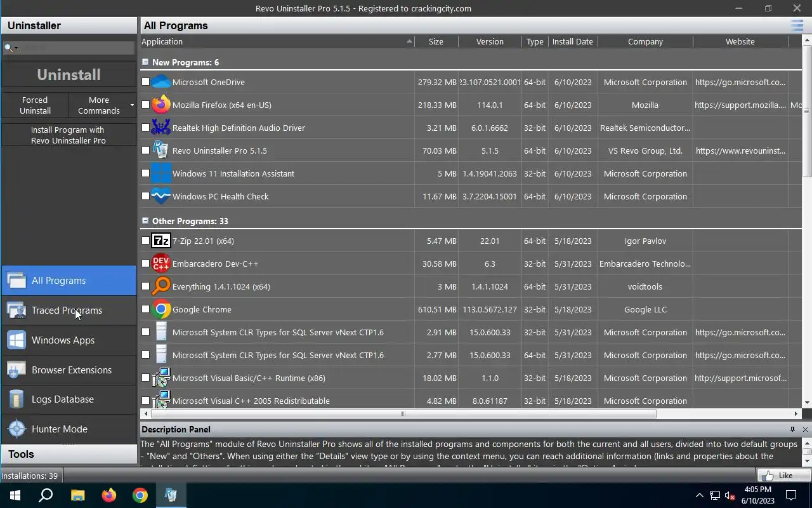The image size is (812, 508).
Task: Click the Windows PC Health Check icon
Action: (x=161, y=196)
